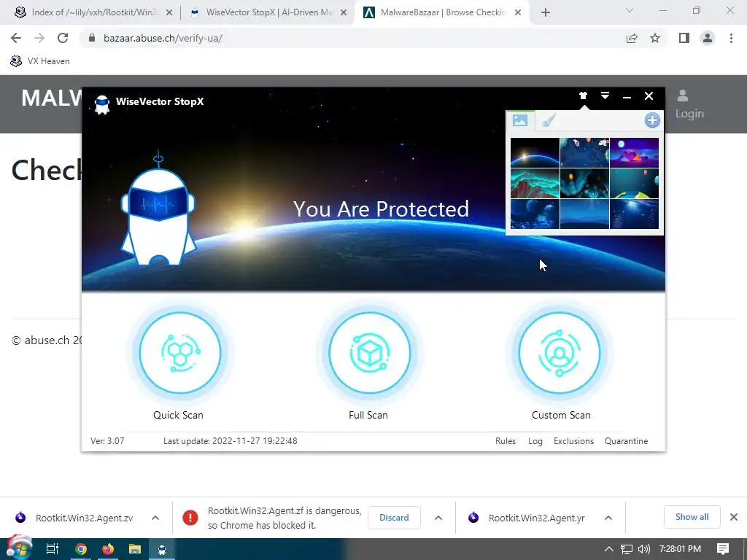
Task: Open the Rules link
Action: pyautogui.click(x=506, y=441)
